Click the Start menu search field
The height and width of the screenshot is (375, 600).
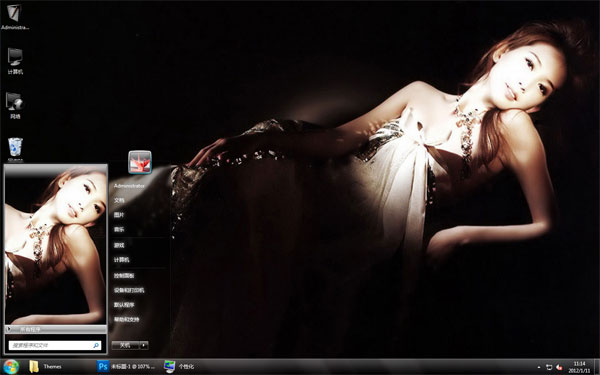[55, 345]
